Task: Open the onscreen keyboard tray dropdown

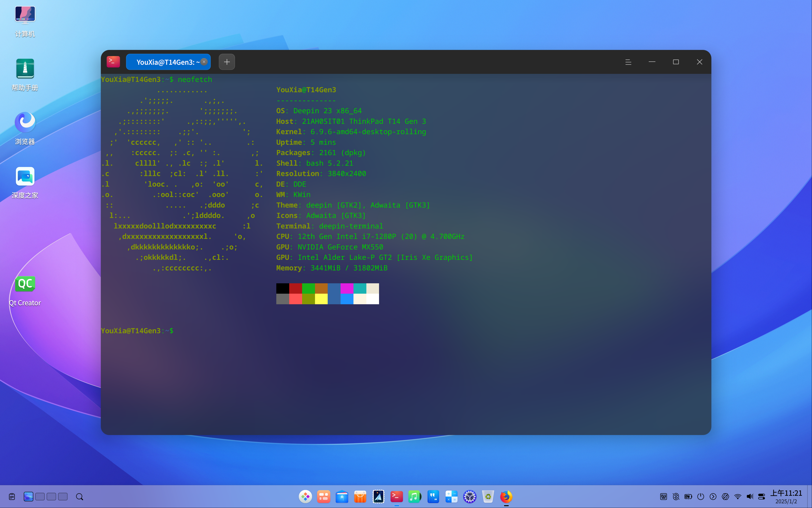Action: coord(663,496)
